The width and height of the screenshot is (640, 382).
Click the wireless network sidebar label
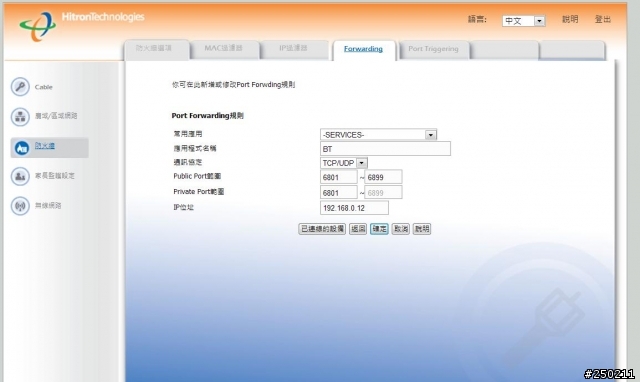pyautogui.click(x=48, y=206)
